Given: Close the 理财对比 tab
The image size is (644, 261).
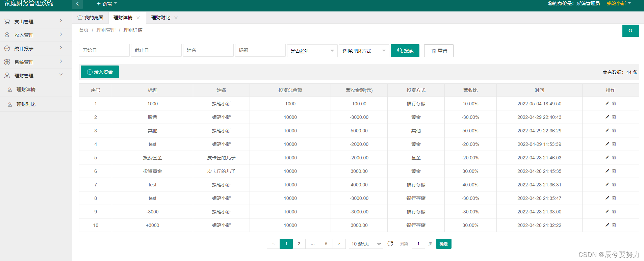Looking at the screenshot, I should pos(176,18).
